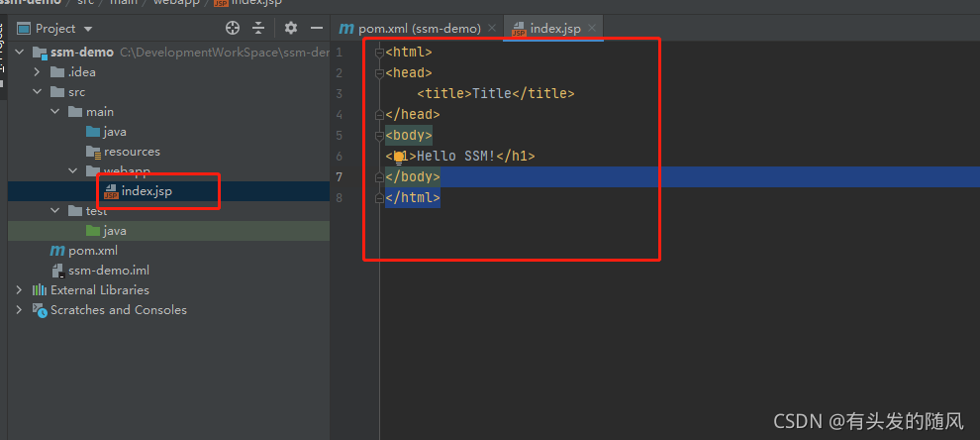
Task: Switch to pom.xml (ssm-demo) editor tab
Action: (418, 28)
